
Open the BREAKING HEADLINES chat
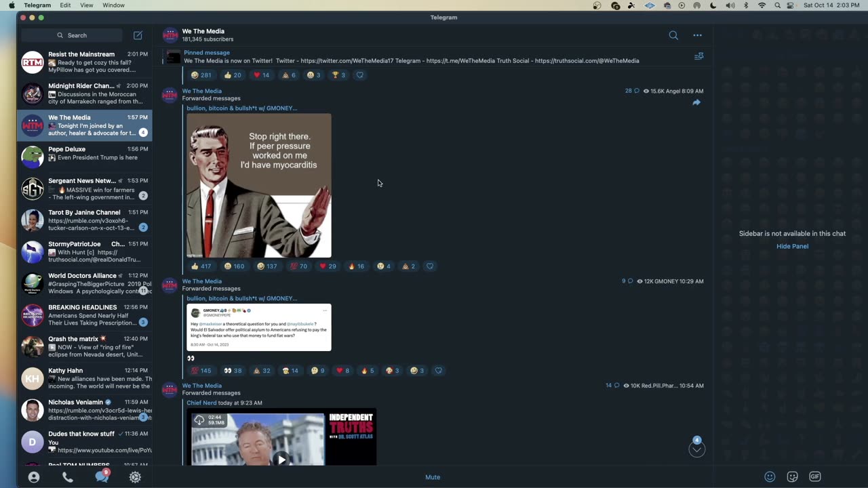(x=85, y=315)
